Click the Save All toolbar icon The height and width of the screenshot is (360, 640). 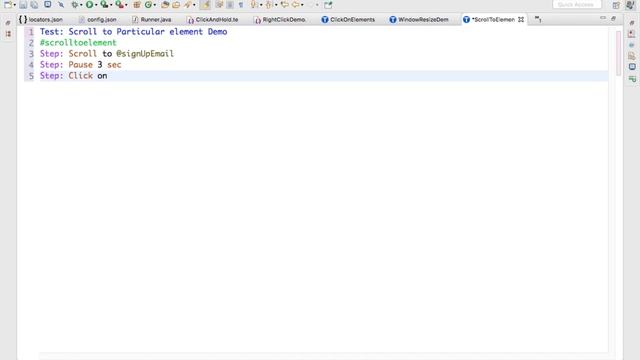click(34, 4)
